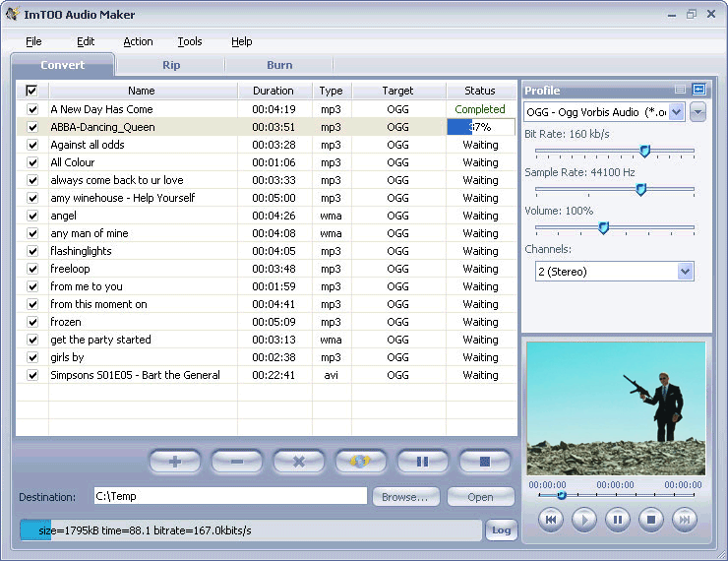Open the Channels 2 (Stereo) dropdown

[686, 272]
